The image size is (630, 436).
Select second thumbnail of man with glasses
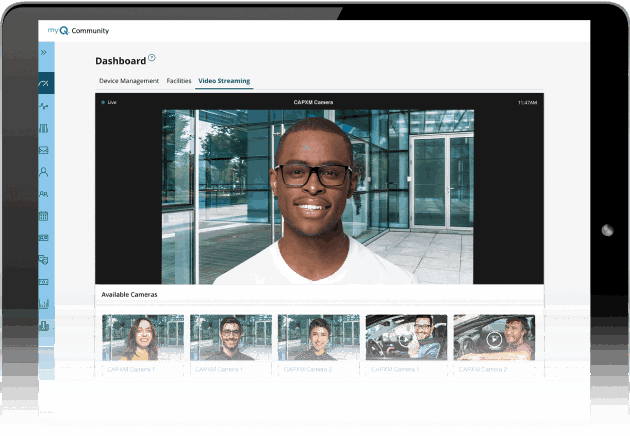point(231,338)
